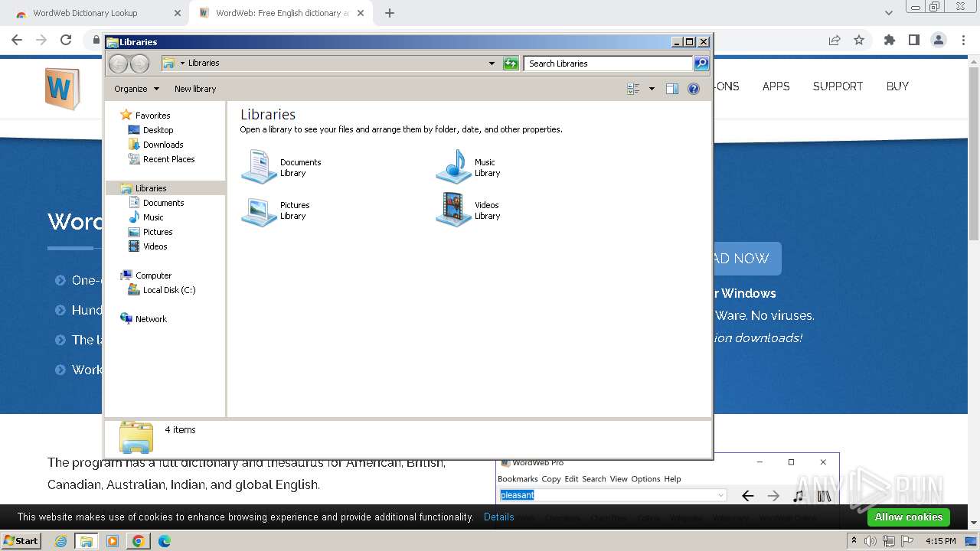This screenshot has width=980, height=551.
Task: Open the Organize dropdown menu
Action: coord(136,89)
